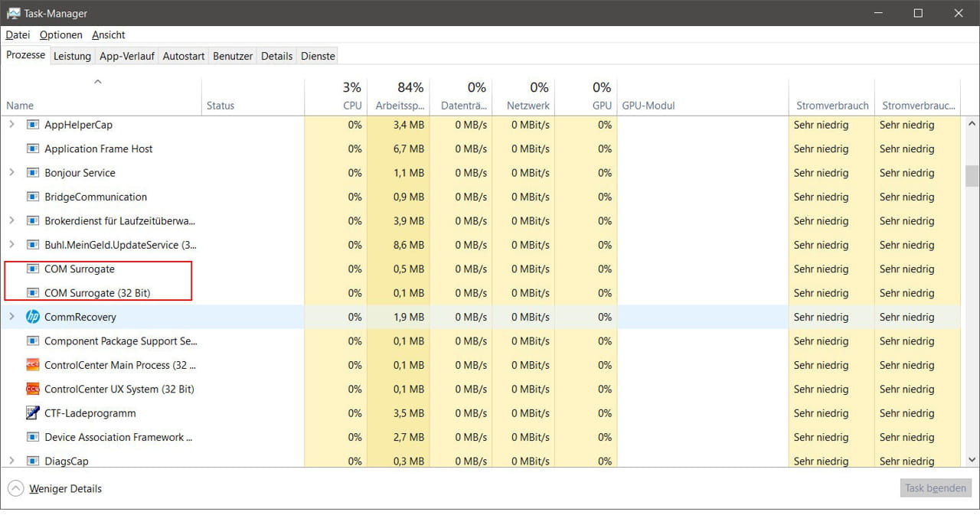Click the CTF-Ladeprogramm keyboard icon
This screenshot has width=980, height=515.
pos(31,413)
